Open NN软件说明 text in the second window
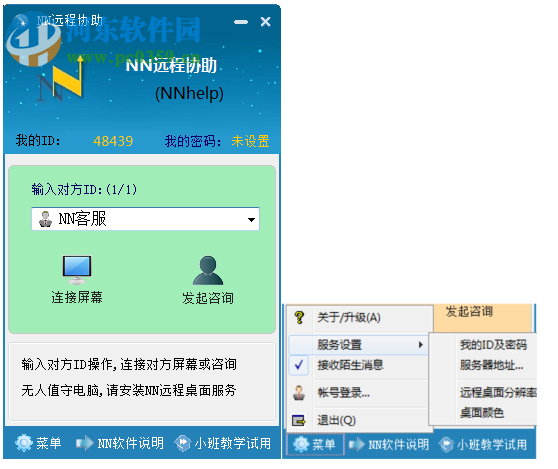Screen dimensions: 558x469 coord(398,444)
